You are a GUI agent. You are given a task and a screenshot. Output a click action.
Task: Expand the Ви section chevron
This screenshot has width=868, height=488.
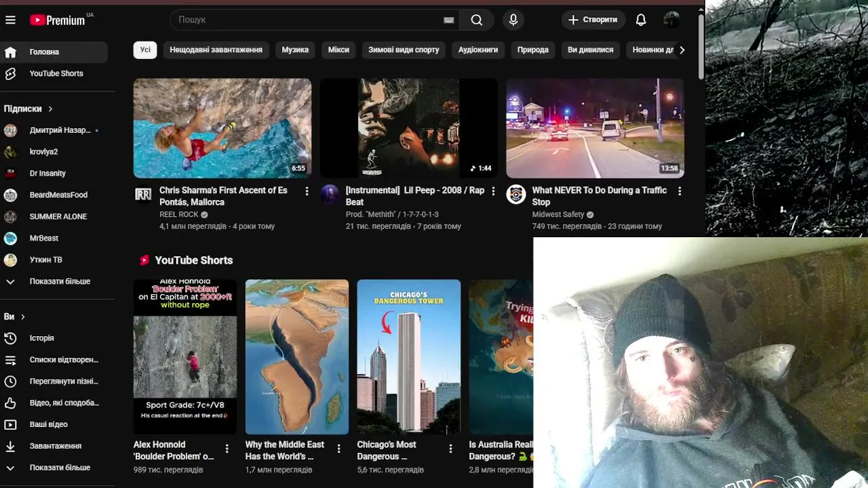click(x=22, y=317)
